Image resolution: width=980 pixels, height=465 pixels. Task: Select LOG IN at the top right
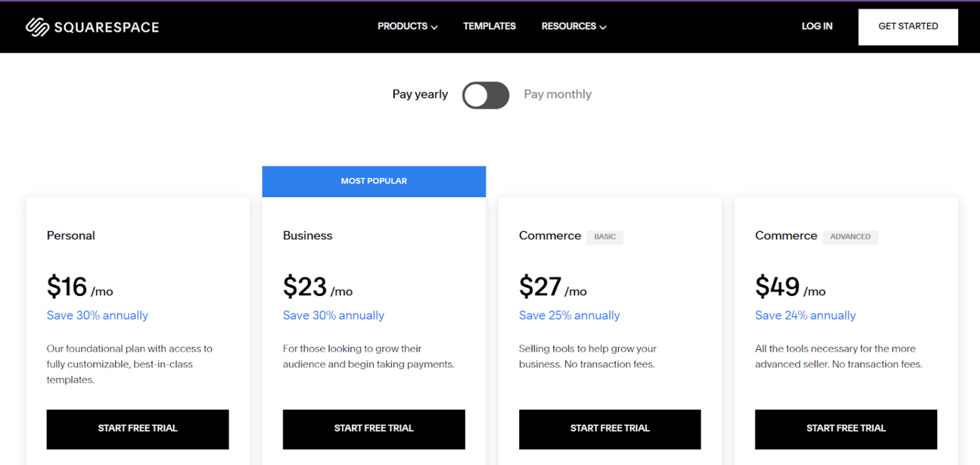click(817, 26)
